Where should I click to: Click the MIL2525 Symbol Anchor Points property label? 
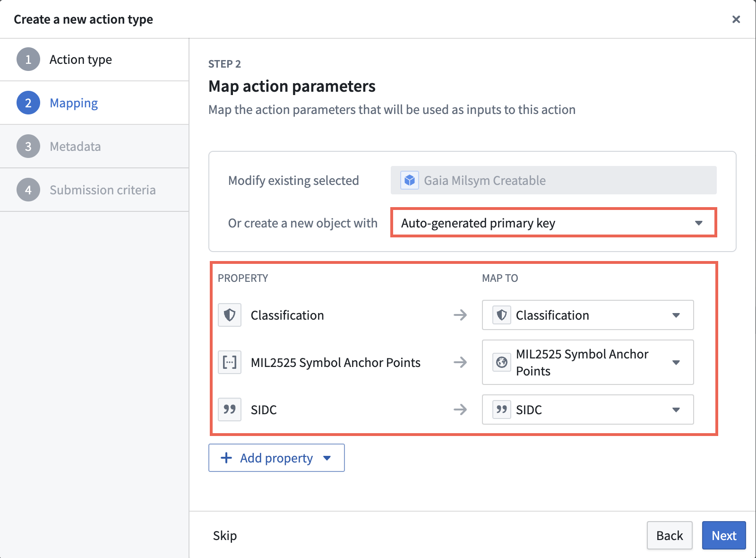tap(335, 362)
